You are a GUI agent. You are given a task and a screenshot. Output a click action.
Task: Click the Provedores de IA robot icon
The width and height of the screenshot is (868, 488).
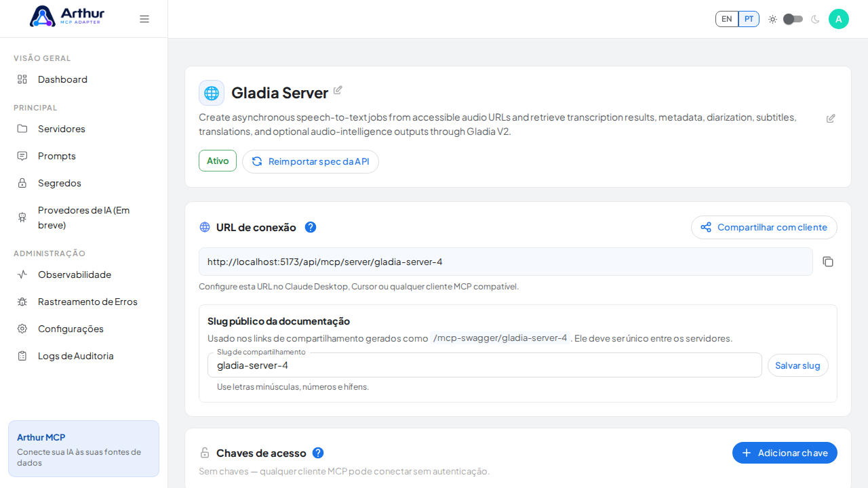(22, 218)
